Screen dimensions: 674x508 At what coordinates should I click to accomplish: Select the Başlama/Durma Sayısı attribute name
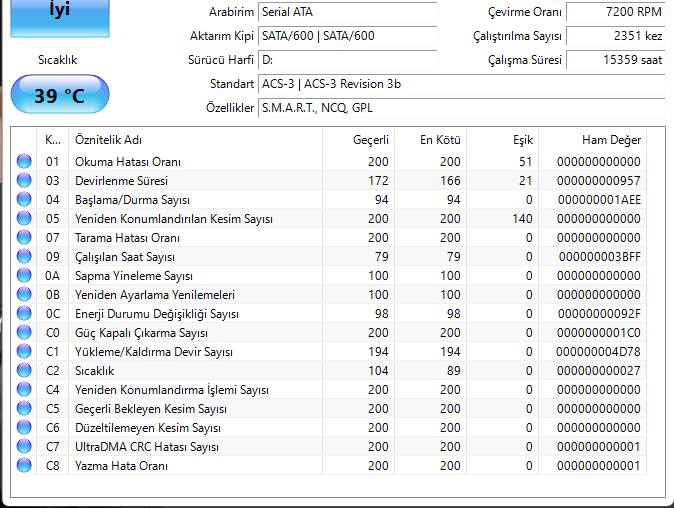pos(132,200)
